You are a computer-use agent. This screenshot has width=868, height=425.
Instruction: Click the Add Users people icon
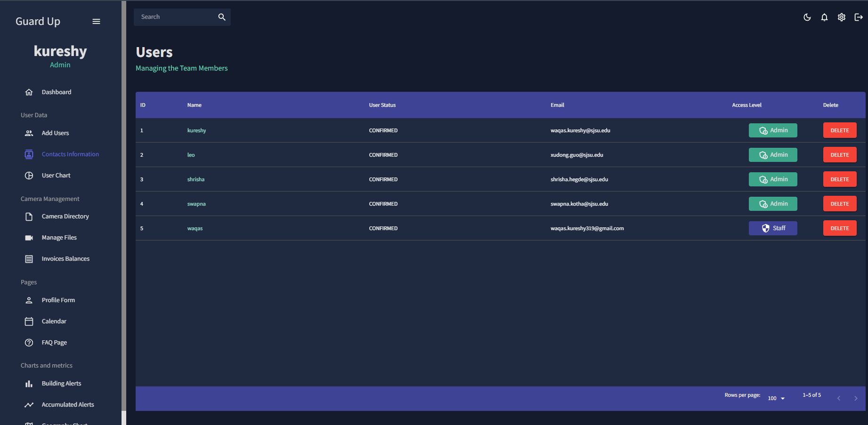coord(29,133)
